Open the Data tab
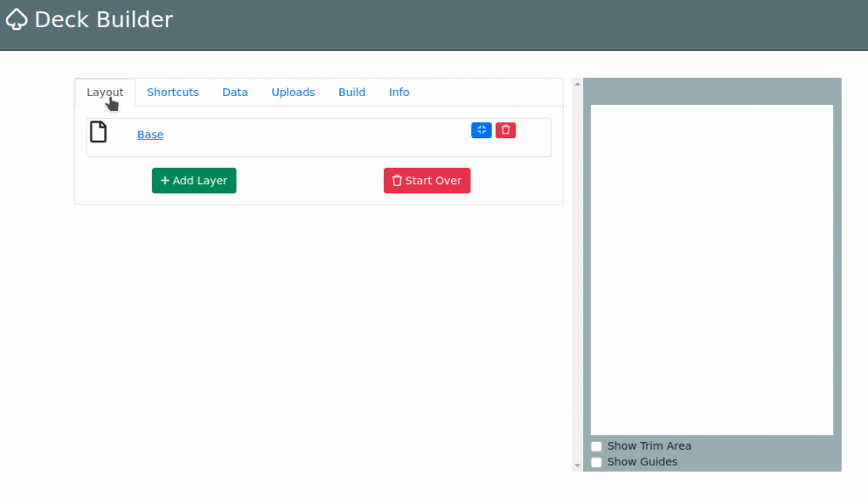This screenshot has width=868, height=504. (x=235, y=92)
